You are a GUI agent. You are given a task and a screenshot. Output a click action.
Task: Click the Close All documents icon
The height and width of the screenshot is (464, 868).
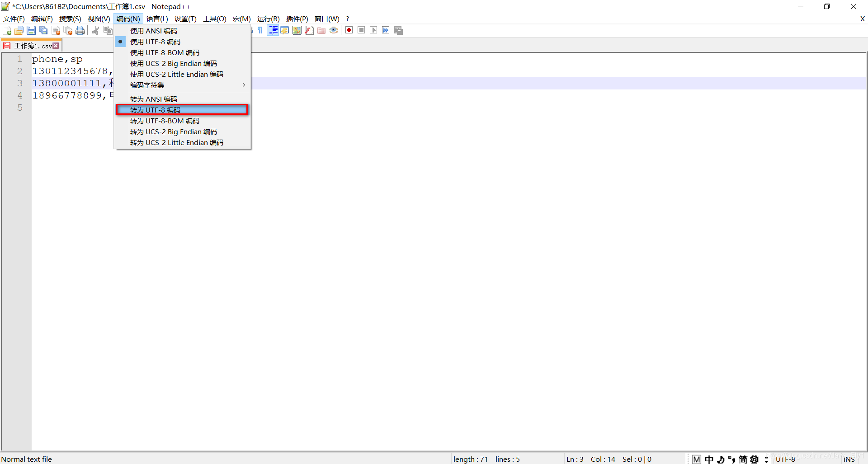point(68,30)
